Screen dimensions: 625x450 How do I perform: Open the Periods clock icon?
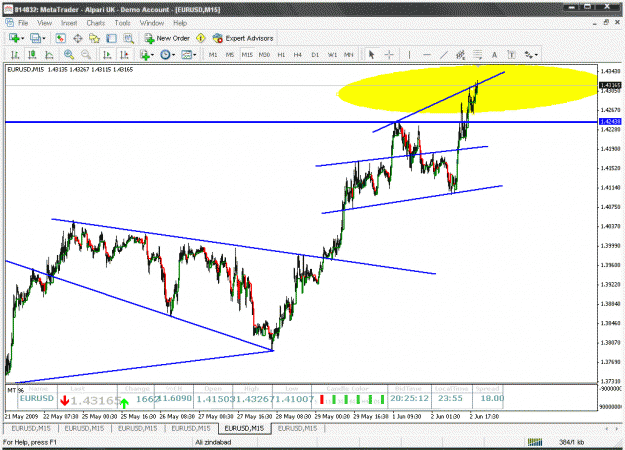click(165, 55)
